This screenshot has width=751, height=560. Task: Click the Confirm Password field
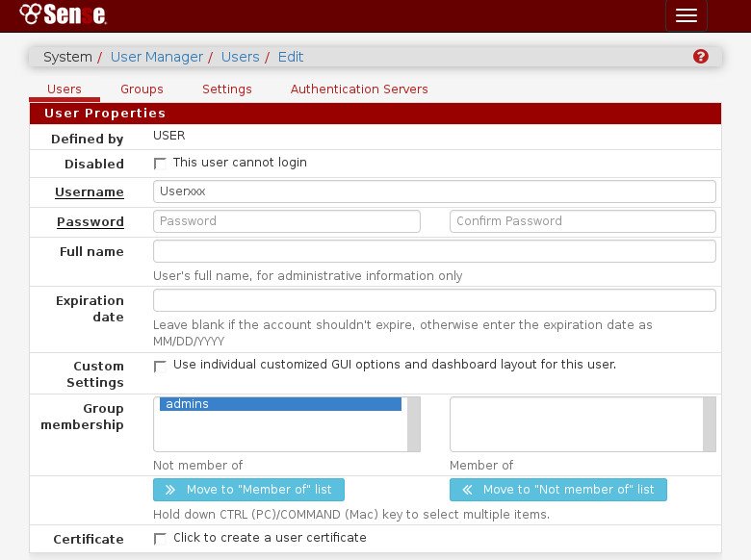coord(583,221)
